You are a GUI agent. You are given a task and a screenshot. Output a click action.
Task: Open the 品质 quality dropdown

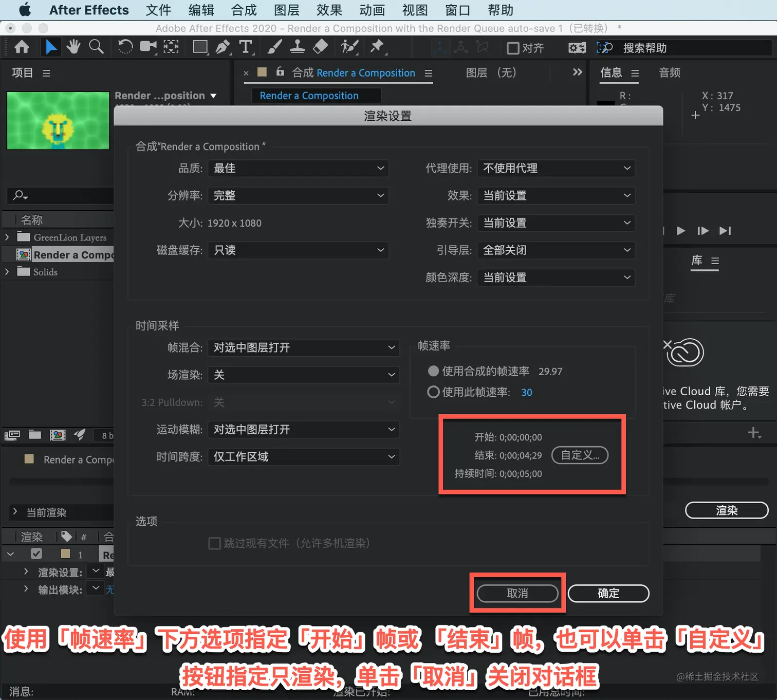click(x=298, y=168)
